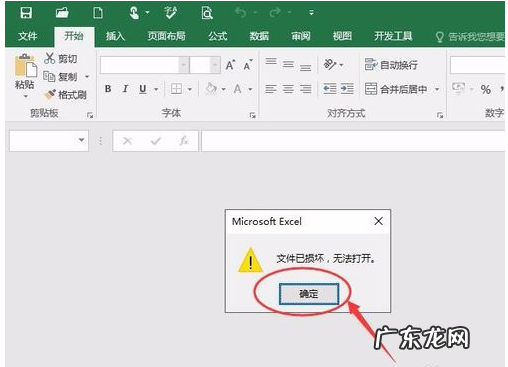Click the 剪切 cut button
The width and height of the screenshot is (508, 367).
pos(60,59)
